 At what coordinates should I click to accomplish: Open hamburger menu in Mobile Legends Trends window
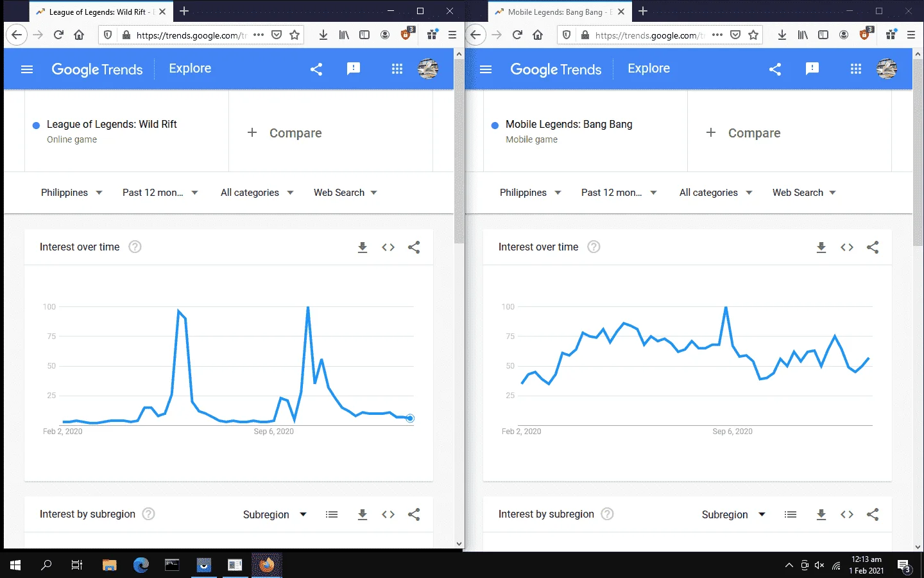486,69
